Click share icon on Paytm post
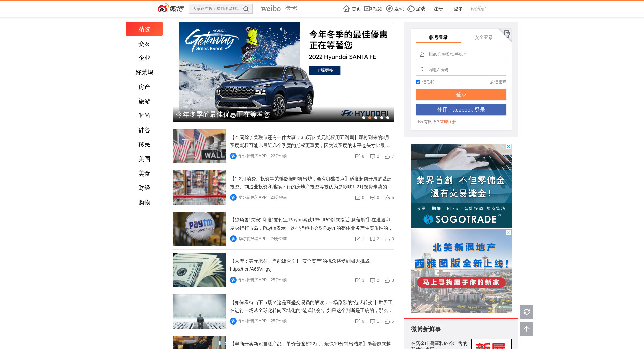This screenshot has width=644, height=349. click(x=358, y=239)
